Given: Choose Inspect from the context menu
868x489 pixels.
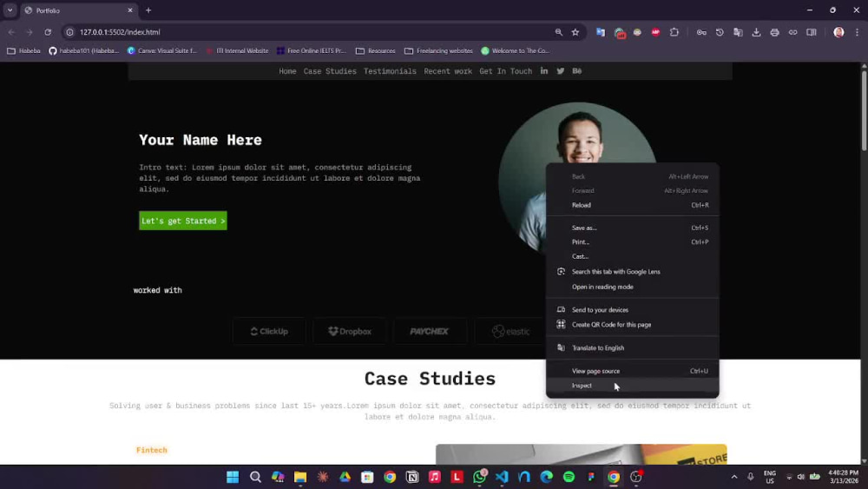Looking at the screenshot, I should coord(632,386).
